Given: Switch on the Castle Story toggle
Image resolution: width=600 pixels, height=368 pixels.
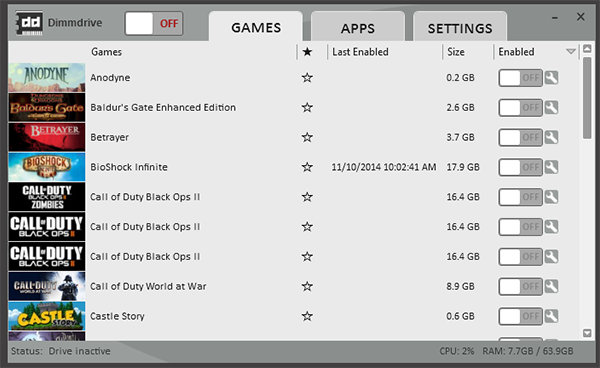Looking at the screenshot, I should click(520, 316).
